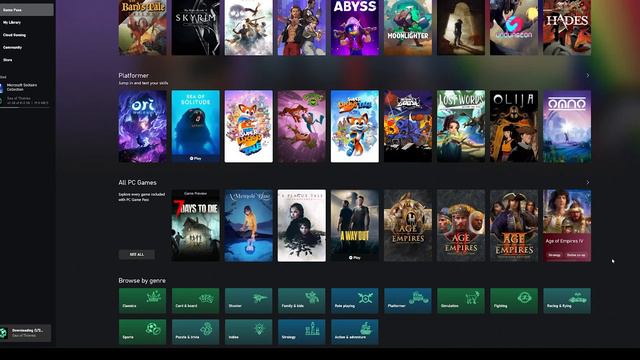This screenshot has height=360, width=640.
Task: Open the Sports genre tile
Action: pyautogui.click(x=142, y=332)
